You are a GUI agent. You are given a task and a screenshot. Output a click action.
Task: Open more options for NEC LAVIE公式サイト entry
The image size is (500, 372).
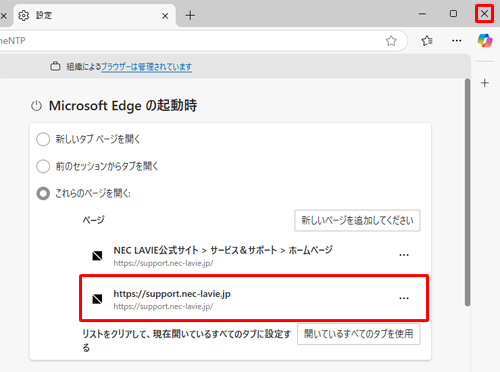[x=404, y=255]
